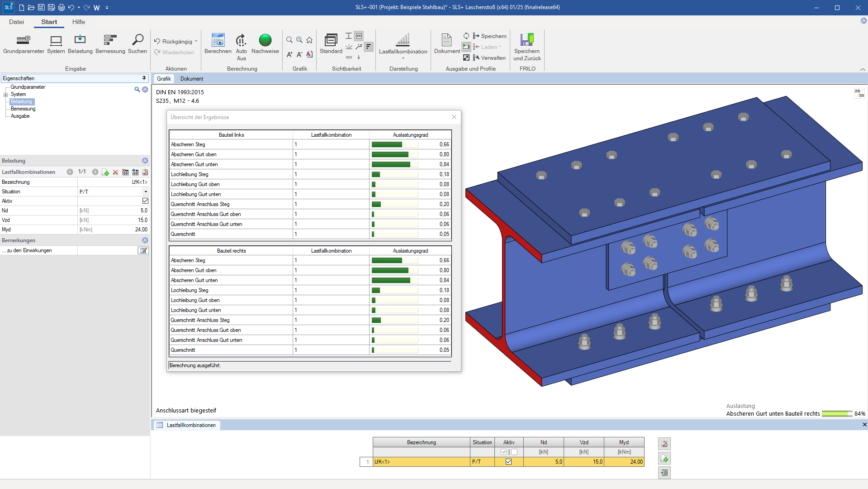868x489 pixels.
Task: Open font settings icon in Grafik group
Action: tap(309, 54)
